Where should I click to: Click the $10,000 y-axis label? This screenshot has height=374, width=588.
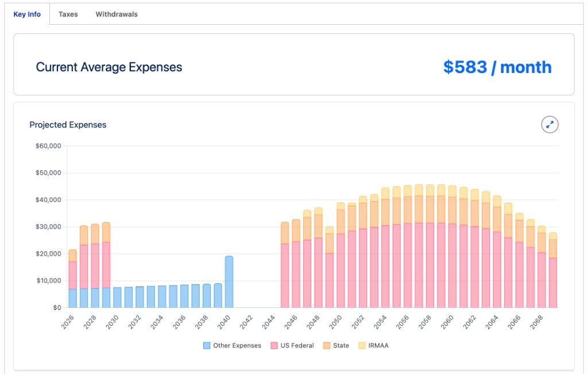(x=48, y=280)
